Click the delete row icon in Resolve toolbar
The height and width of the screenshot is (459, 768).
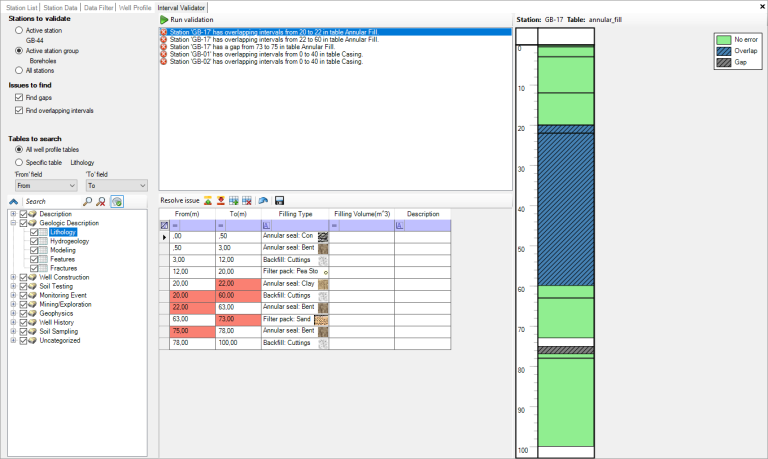(x=245, y=201)
